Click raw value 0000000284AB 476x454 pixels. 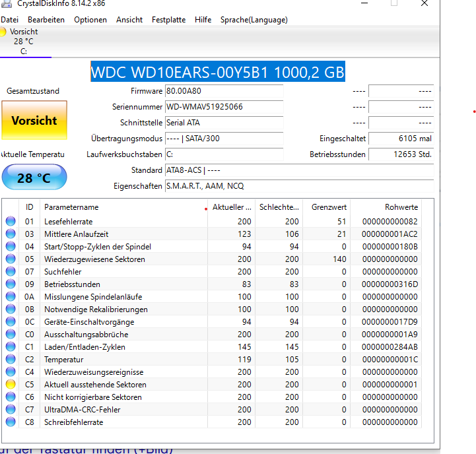tap(390, 347)
